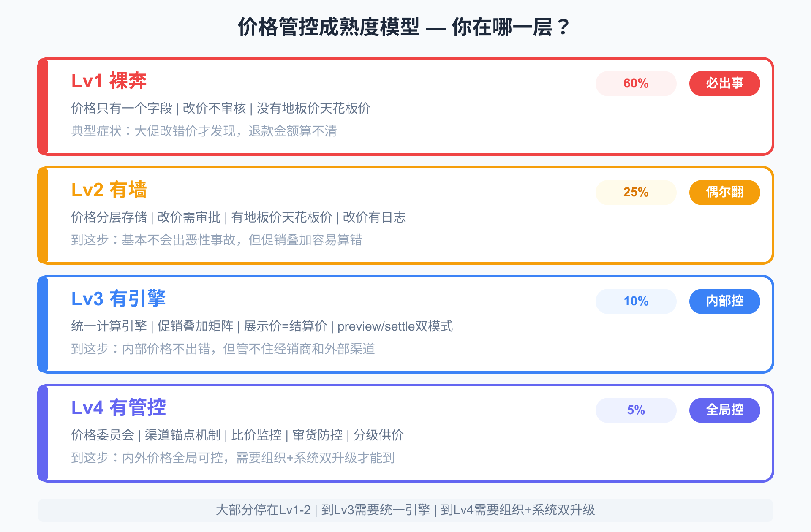Click the Lv3 line with preview/settle双模式
Viewport: 811px width, 532px height.
(x=262, y=326)
